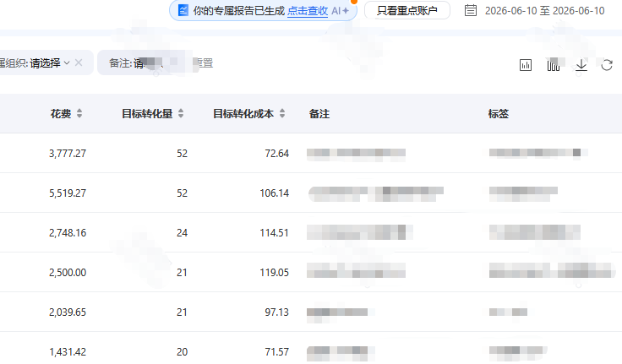This screenshot has height=364, width=622.
Task: Select the 3,777.27 spend cell
Action: 68,154
